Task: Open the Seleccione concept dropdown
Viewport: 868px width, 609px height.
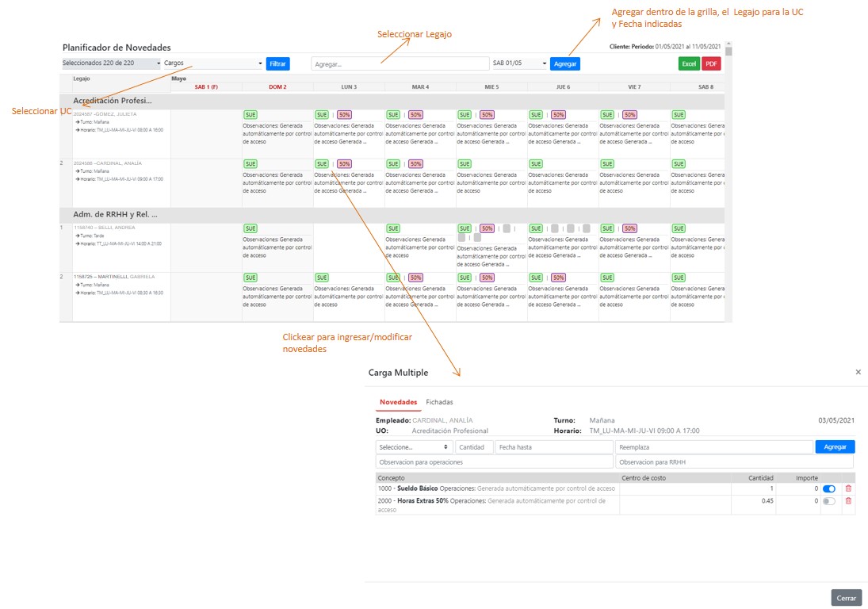Action: (x=414, y=447)
